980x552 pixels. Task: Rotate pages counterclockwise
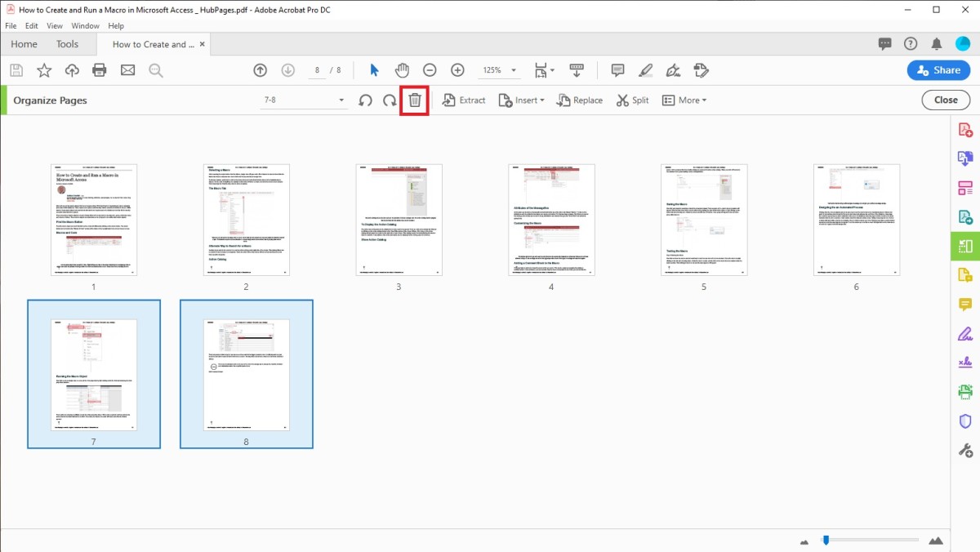364,100
